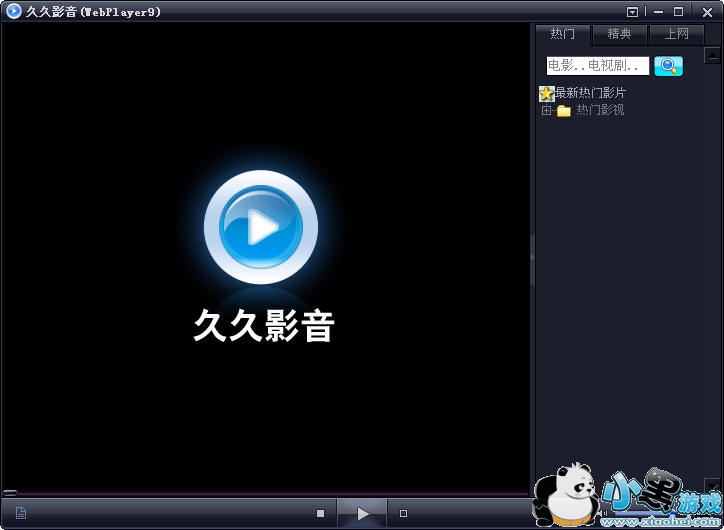Select the 热门影视 folder label
Viewport: 724px width, 530px height.
click(600, 110)
